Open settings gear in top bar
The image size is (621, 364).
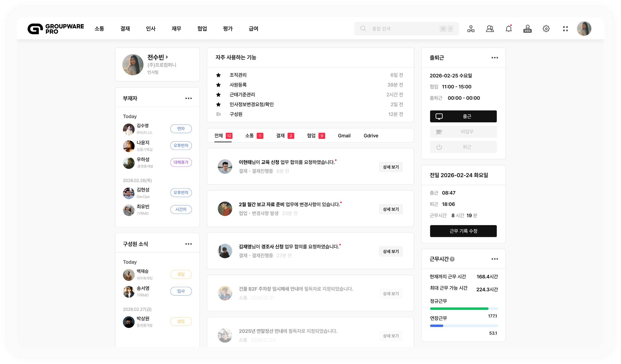point(546,29)
